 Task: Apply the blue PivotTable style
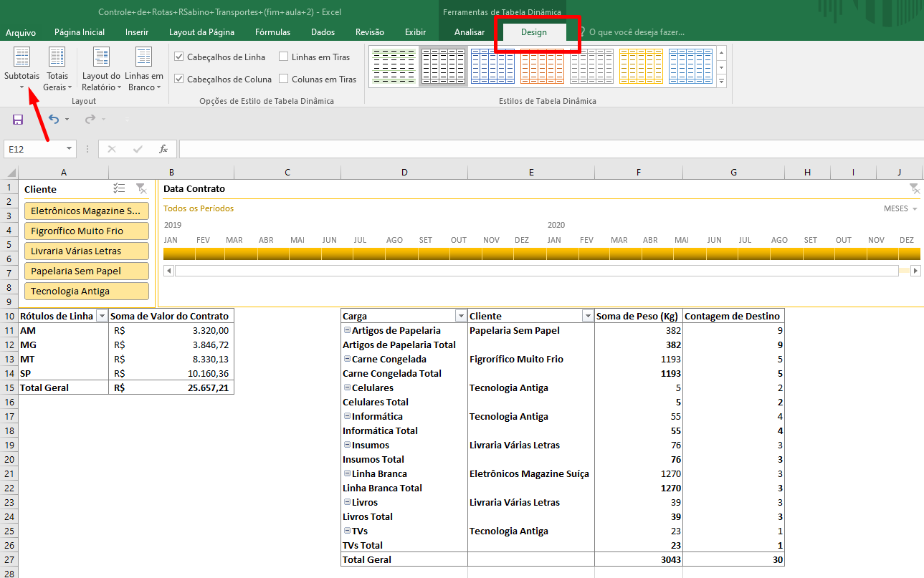click(493, 66)
